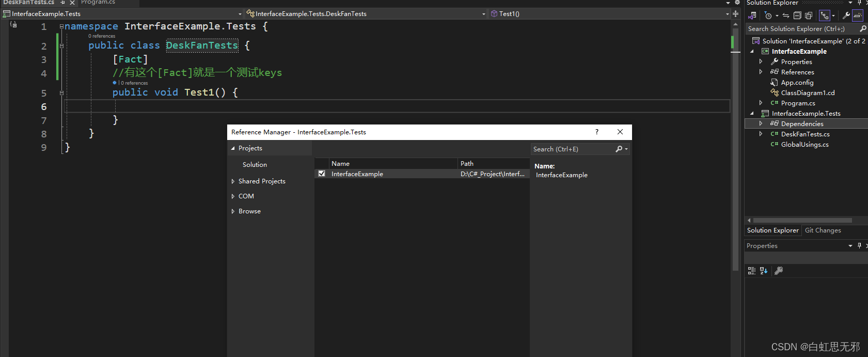Uncheck the InterfaceExample project reference checkbox
The width and height of the screenshot is (868, 357).
click(322, 174)
